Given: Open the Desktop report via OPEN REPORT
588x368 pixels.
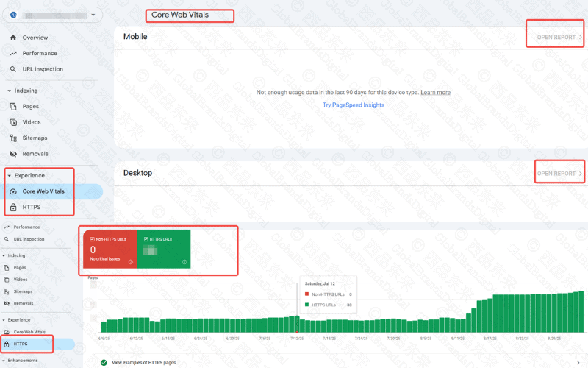Looking at the screenshot, I should coord(556,174).
